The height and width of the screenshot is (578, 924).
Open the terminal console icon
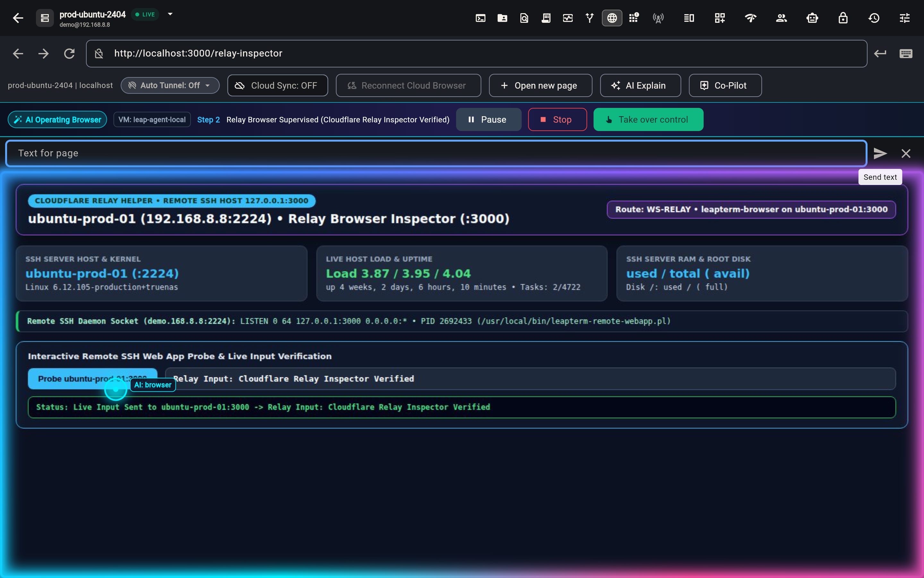(x=480, y=18)
